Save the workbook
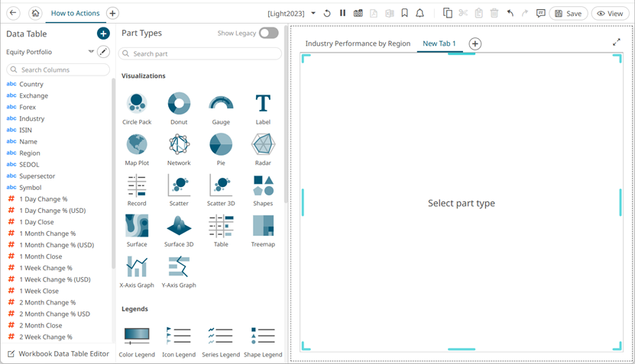This screenshot has height=364, width=635. [569, 13]
